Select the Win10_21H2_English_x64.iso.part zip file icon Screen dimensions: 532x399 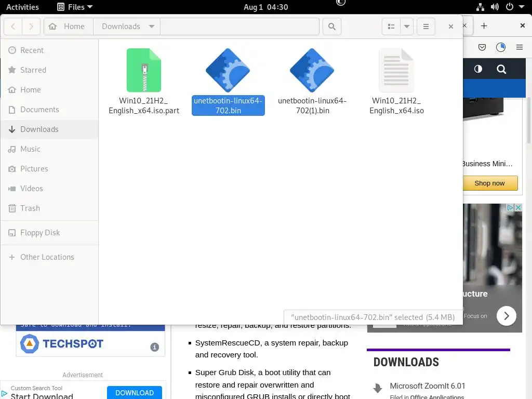point(144,70)
